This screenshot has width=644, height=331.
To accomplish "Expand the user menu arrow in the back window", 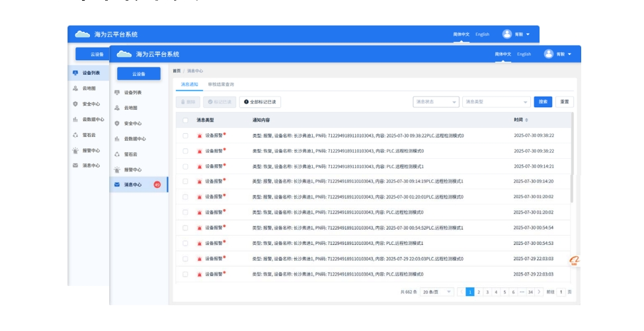I will tap(528, 34).
